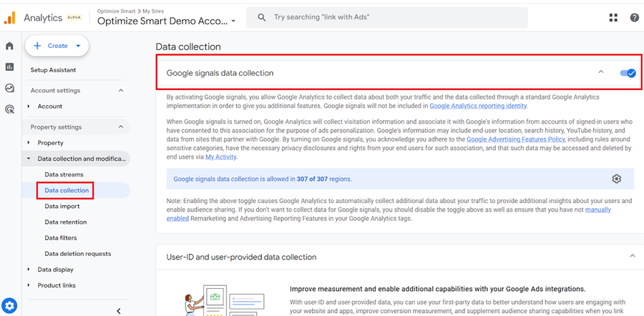Open the Create dropdown button
The width and height of the screenshot is (644, 316).
(x=57, y=46)
